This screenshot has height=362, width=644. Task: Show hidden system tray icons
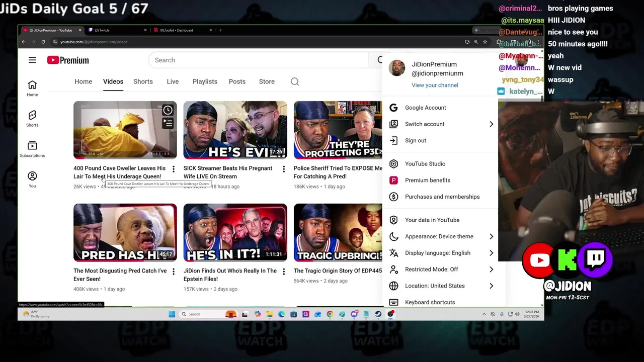click(x=484, y=314)
